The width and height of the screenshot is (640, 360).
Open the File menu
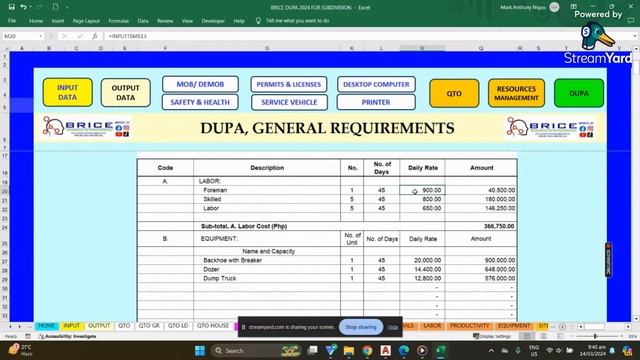click(12, 21)
